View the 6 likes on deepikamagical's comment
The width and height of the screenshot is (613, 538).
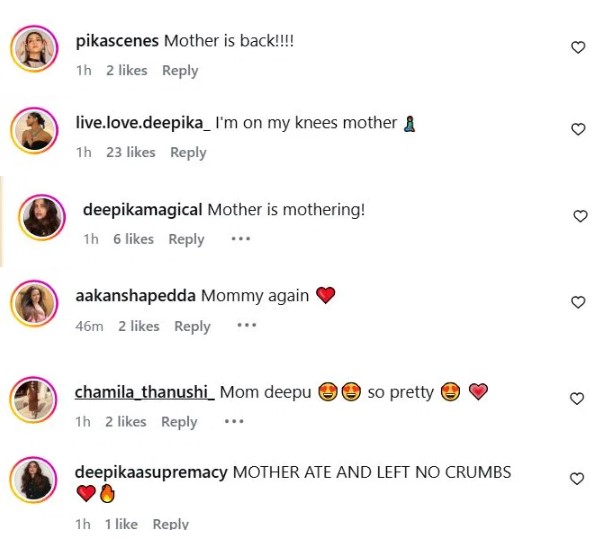point(134,239)
